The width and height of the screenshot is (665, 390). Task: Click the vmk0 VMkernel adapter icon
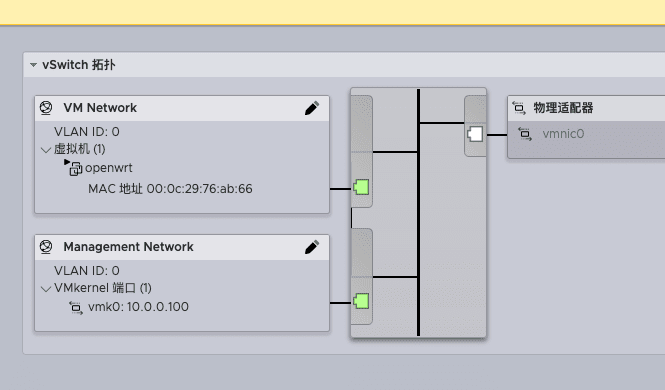76,307
